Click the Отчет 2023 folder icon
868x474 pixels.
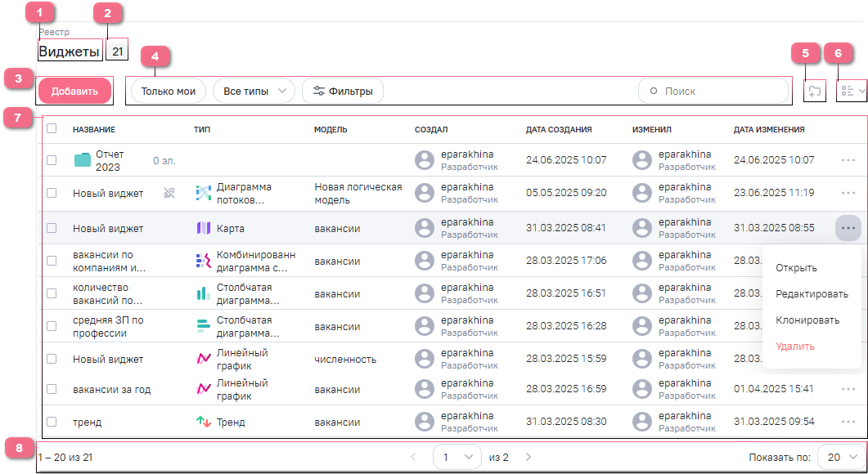pyautogui.click(x=83, y=160)
